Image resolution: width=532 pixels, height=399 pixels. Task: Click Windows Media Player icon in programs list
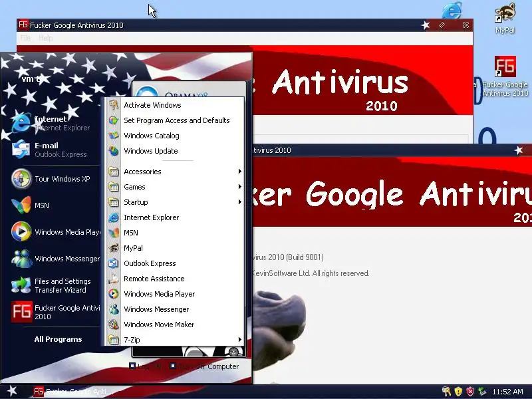pos(114,294)
